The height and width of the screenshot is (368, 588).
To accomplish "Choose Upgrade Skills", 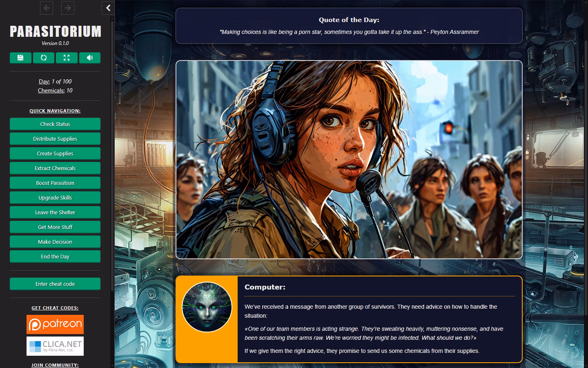I will [55, 197].
